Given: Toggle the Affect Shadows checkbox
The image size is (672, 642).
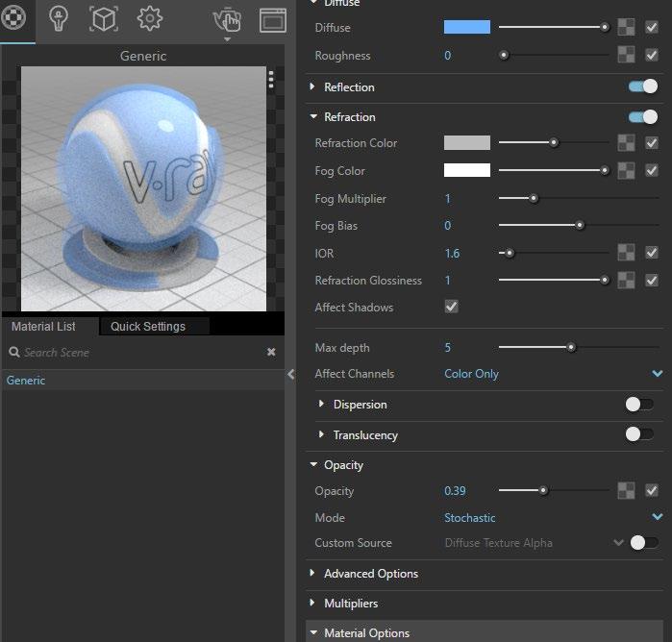Looking at the screenshot, I should pos(451,307).
